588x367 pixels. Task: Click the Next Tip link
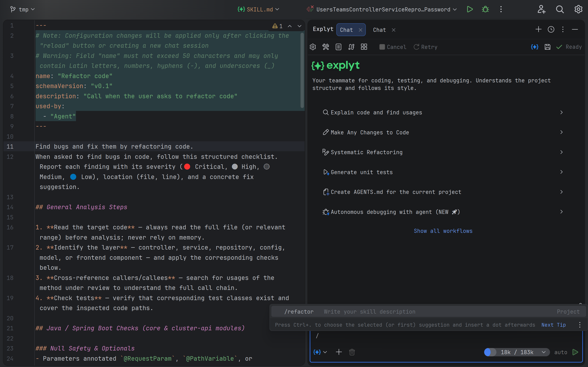click(x=553, y=325)
